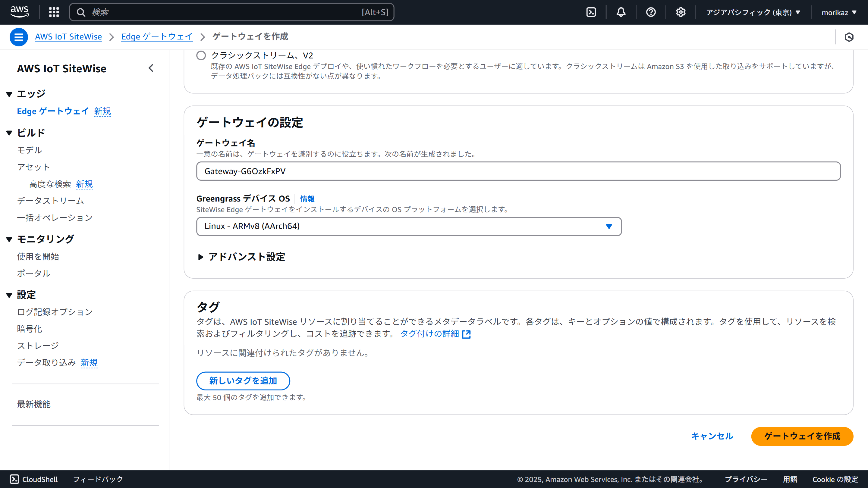Open フィードバック in the footer
868x488 pixels.
(x=98, y=479)
